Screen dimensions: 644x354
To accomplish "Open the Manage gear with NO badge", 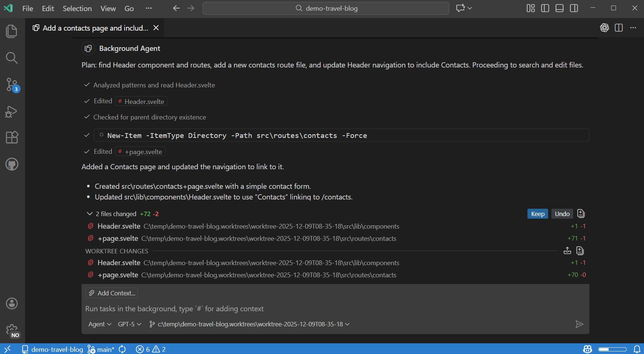I will click(12, 329).
